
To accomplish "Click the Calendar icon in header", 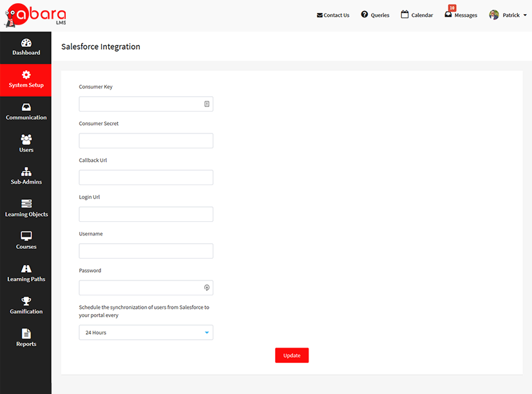I will pyautogui.click(x=404, y=14).
